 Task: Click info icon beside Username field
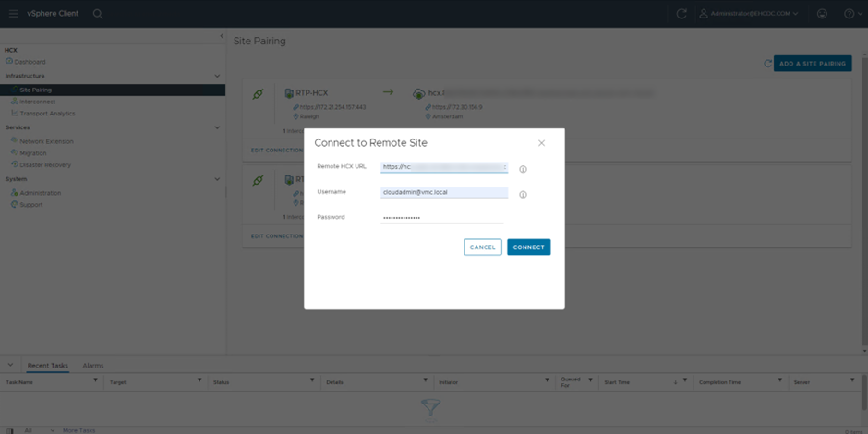point(523,195)
